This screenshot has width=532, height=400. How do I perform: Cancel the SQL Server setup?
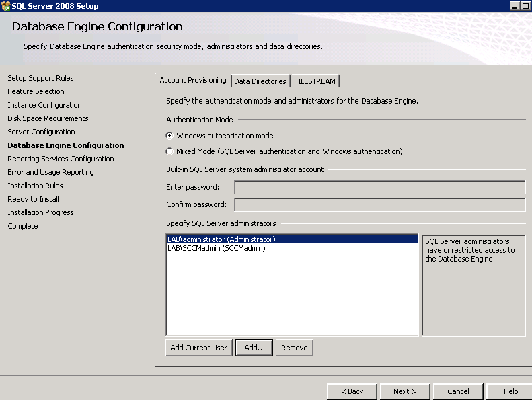coord(458,391)
